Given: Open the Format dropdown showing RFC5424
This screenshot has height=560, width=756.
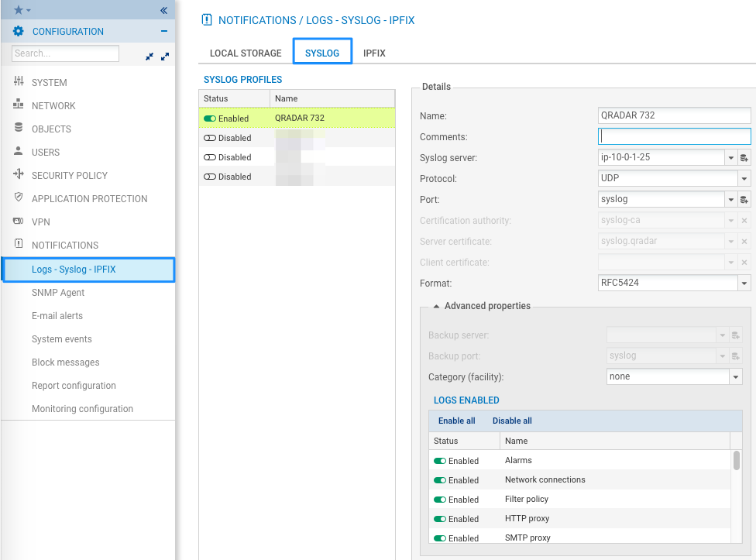Looking at the screenshot, I should pos(744,283).
